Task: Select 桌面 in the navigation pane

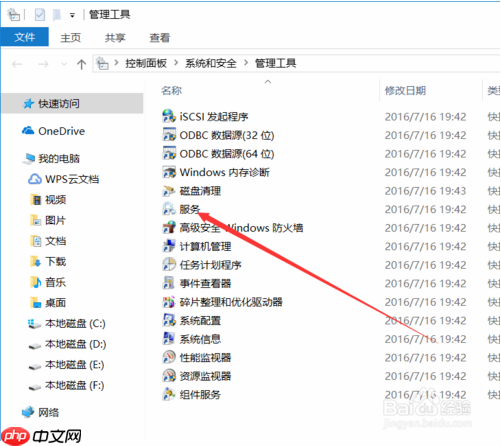Action: click(55, 303)
